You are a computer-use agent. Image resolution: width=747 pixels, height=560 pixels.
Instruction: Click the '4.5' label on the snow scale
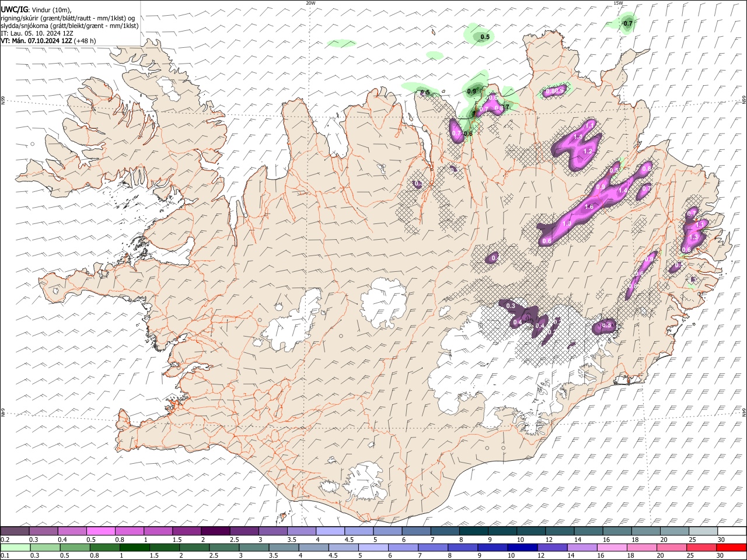[x=349, y=539]
